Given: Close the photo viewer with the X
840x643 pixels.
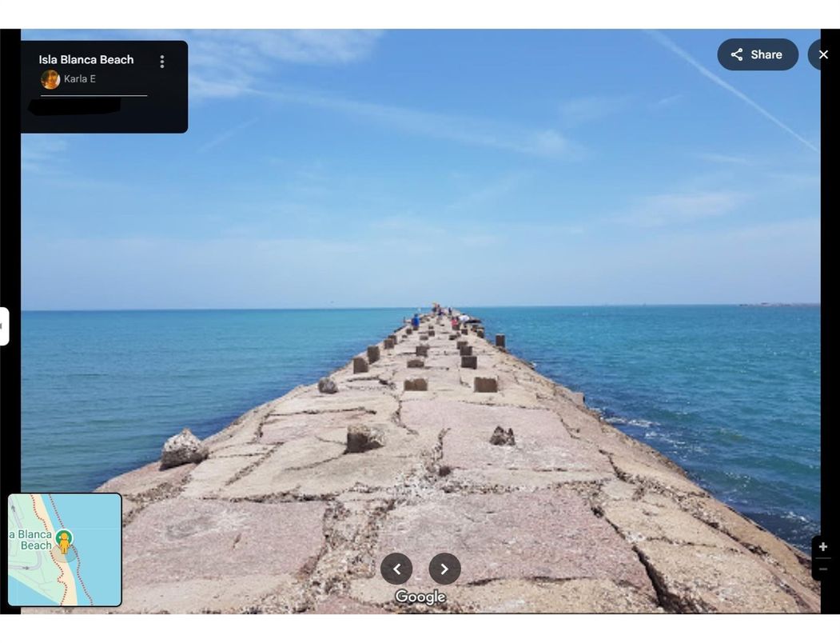Looking at the screenshot, I should tap(823, 54).
